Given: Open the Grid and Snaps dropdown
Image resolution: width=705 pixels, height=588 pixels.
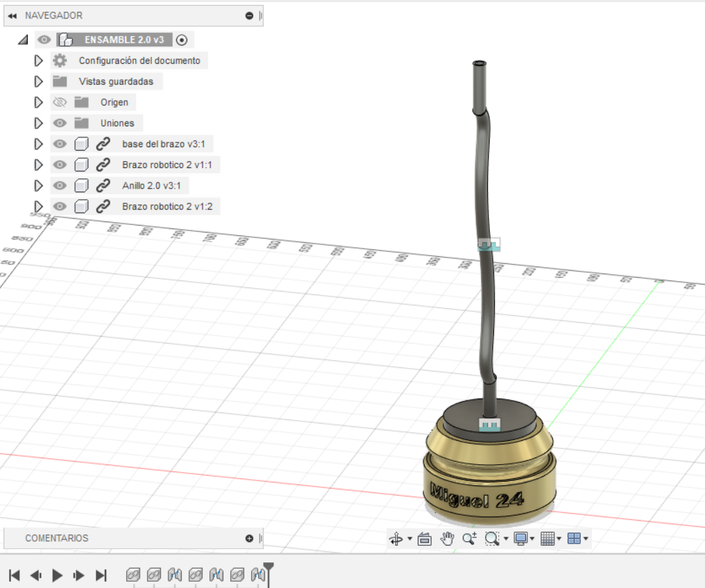Looking at the screenshot, I should point(550,539).
